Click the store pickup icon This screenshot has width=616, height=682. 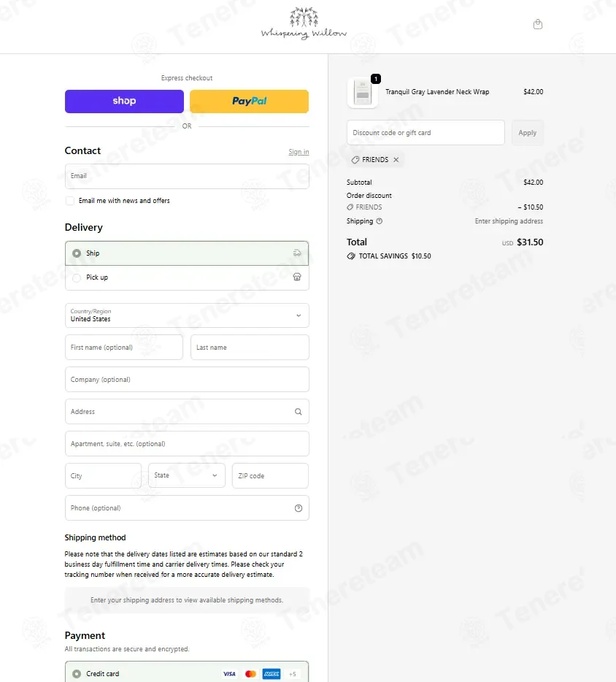tap(297, 277)
